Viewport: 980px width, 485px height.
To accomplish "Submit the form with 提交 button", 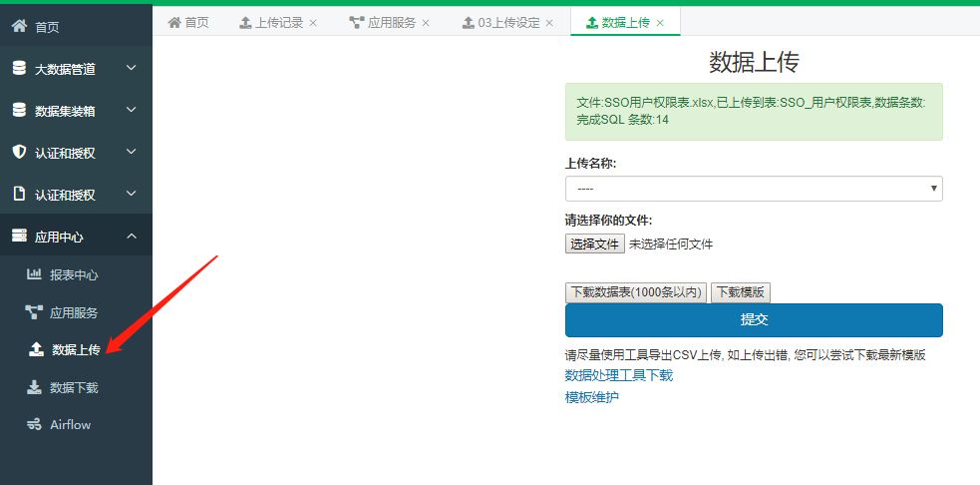I will [754, 319].
